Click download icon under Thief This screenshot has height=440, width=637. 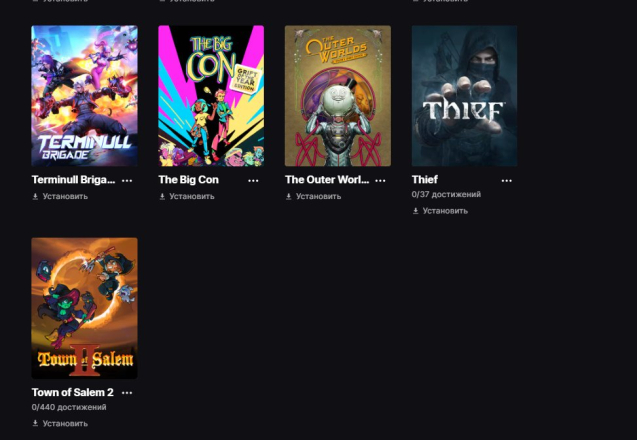(x=416, y=211)
